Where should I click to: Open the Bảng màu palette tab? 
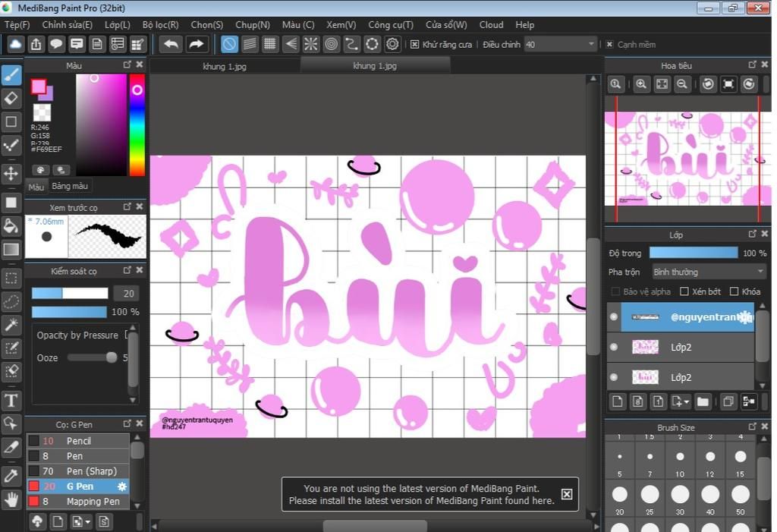[70, 186]
